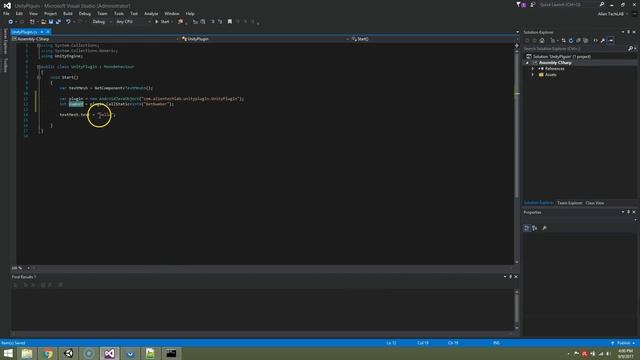Click the Properties wrench in Solution Explorer toolbar

click(x=603, y=40)
